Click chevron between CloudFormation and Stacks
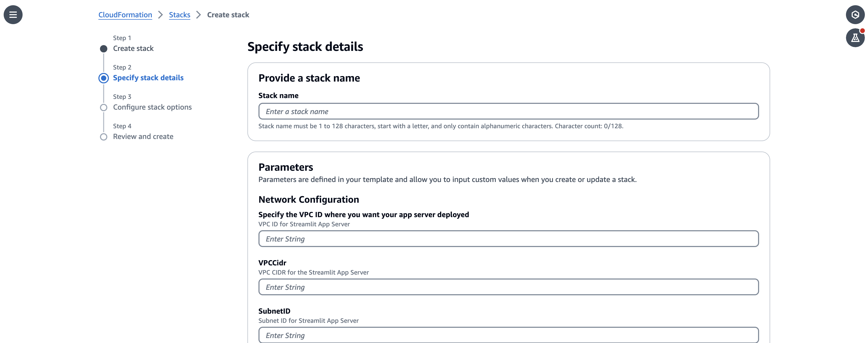 click(160, 15)
